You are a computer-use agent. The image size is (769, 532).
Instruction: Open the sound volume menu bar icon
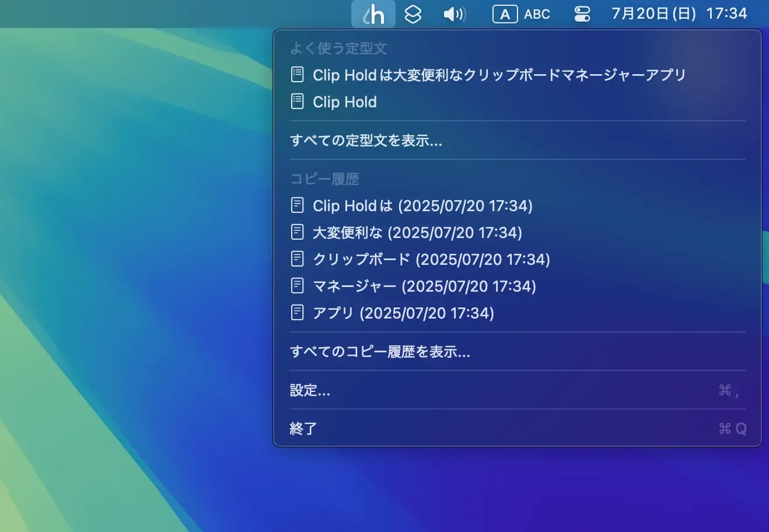point(455,14)
